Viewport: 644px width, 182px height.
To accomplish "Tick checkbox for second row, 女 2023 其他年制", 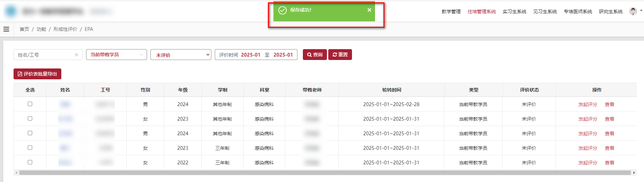I will [30, 119].
